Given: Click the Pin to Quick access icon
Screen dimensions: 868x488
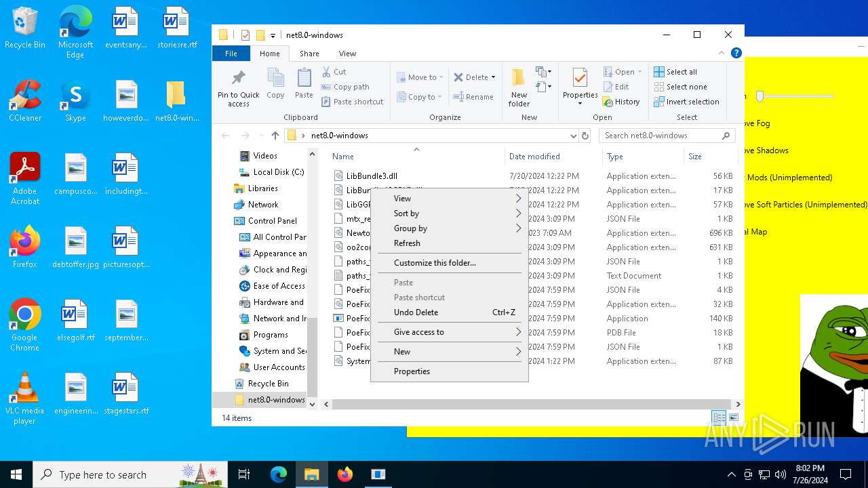Looking at the screenshot, I should point(238,77).
